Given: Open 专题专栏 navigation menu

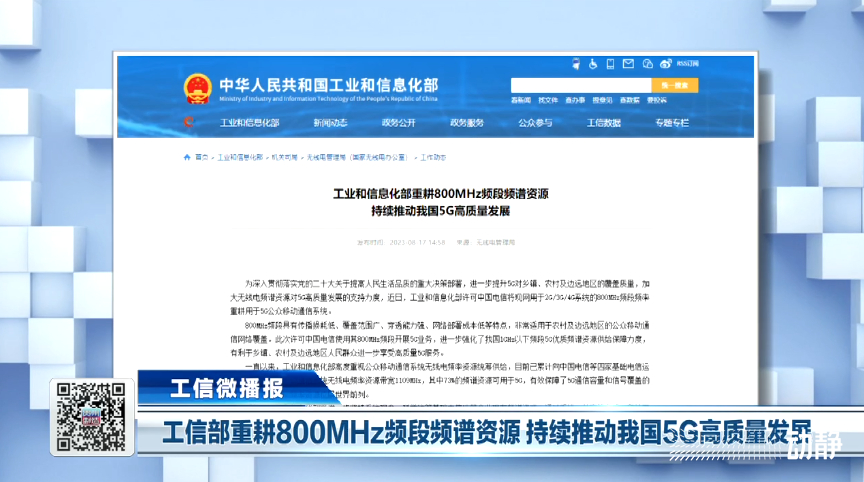Looking at the screenshot, I should [x=672, y=123].
